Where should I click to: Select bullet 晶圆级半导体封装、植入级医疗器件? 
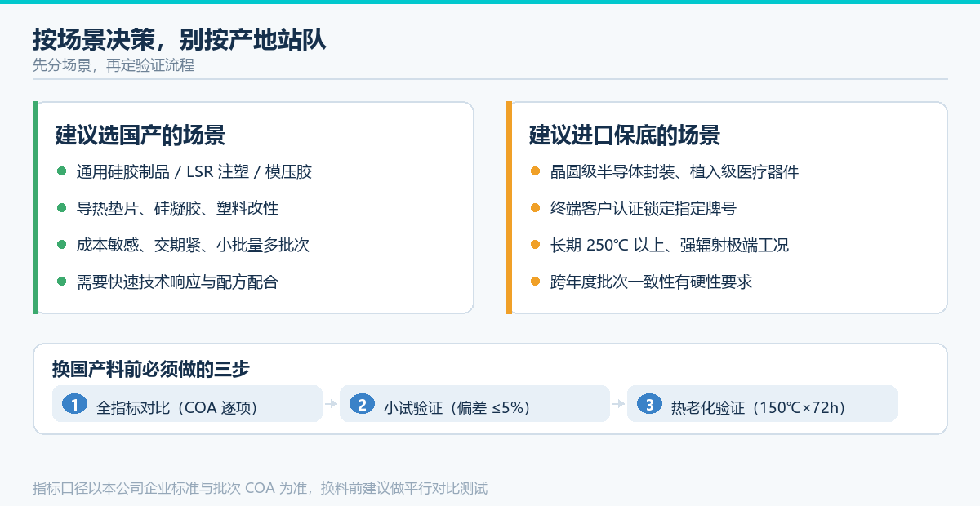click(x=675, y=172)
